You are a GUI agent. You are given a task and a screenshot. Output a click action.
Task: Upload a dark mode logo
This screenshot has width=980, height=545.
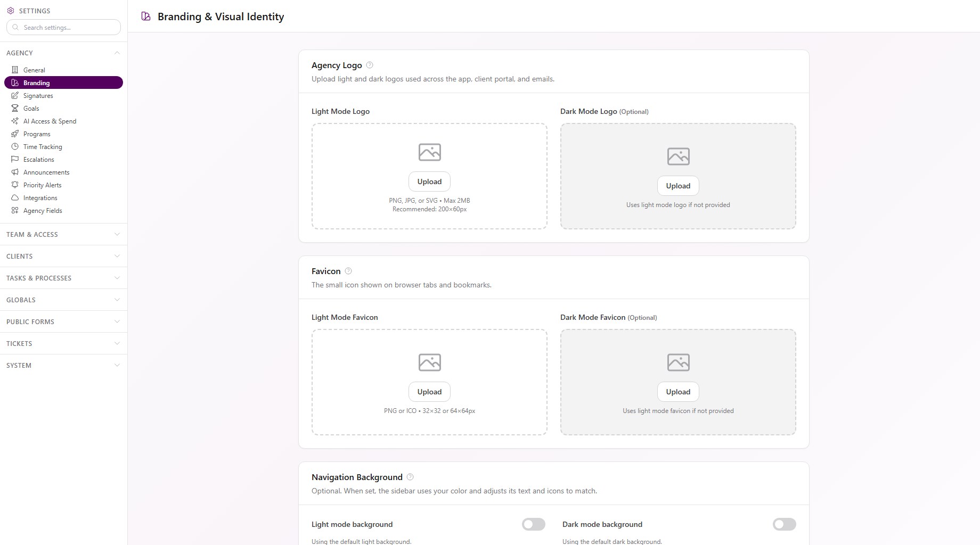(678, 186)
